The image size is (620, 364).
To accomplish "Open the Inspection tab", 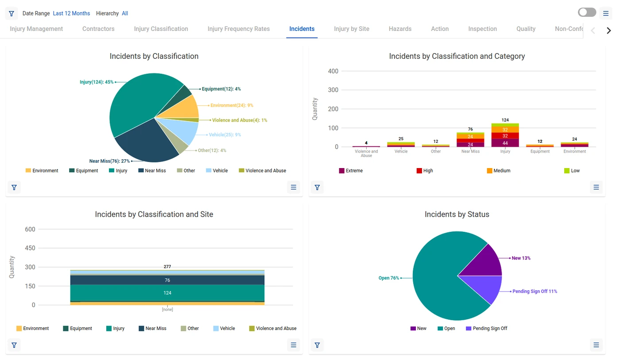I will click(482, 29).
